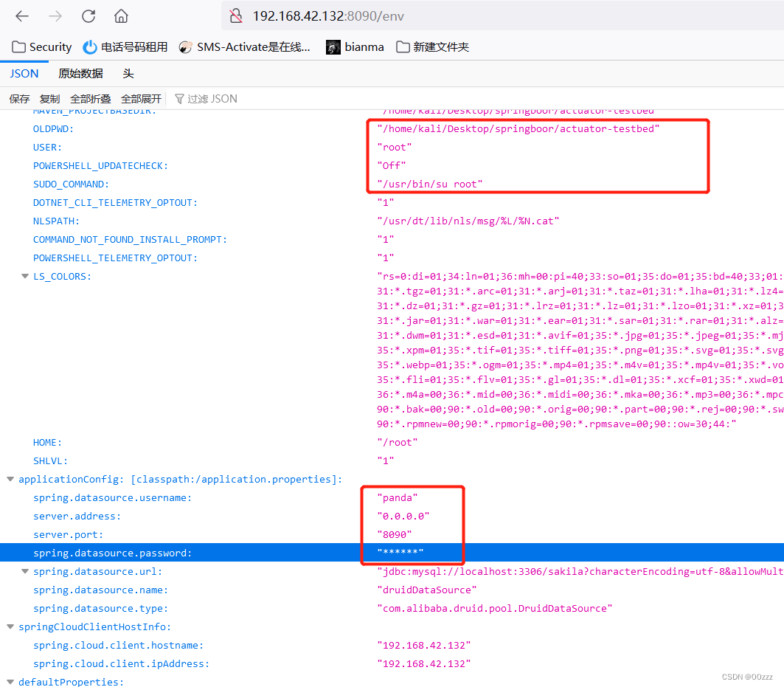Select the server.port key
This screenshot has width=784, height=687.
click(x=68, y=535)
